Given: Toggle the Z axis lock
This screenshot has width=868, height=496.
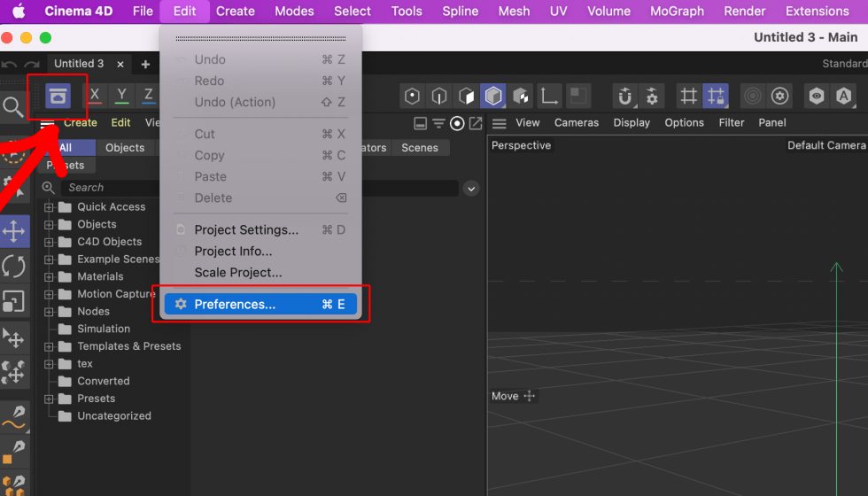Looking at the screenshot, I should coord(149,96).
